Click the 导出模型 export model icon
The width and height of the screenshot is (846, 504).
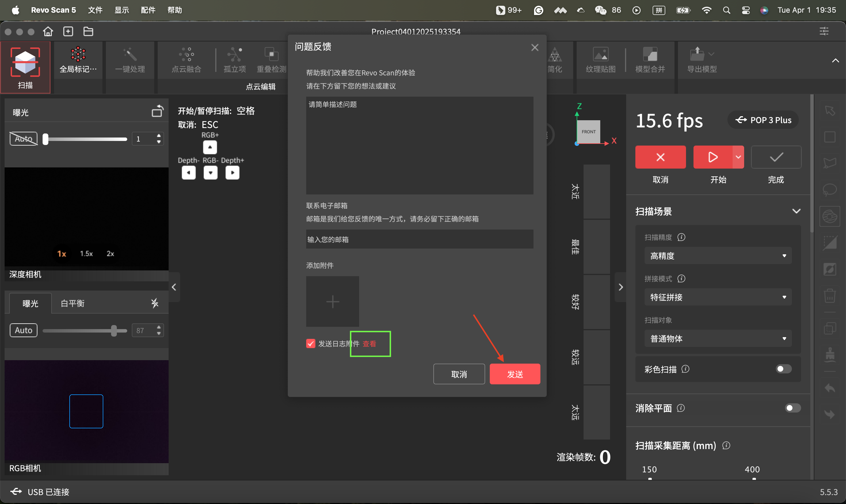697,54
